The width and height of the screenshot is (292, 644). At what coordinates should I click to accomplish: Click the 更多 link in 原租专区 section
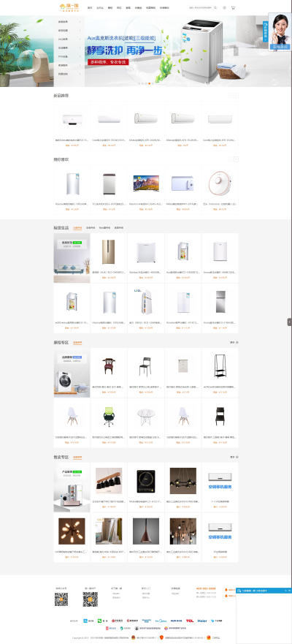tap(234, 342)
